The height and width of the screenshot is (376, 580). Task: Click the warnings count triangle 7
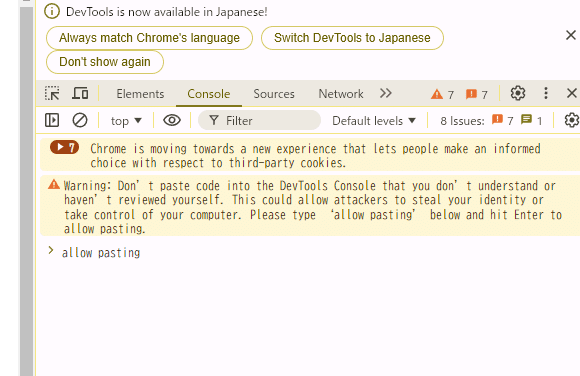[x=442, y=94]
